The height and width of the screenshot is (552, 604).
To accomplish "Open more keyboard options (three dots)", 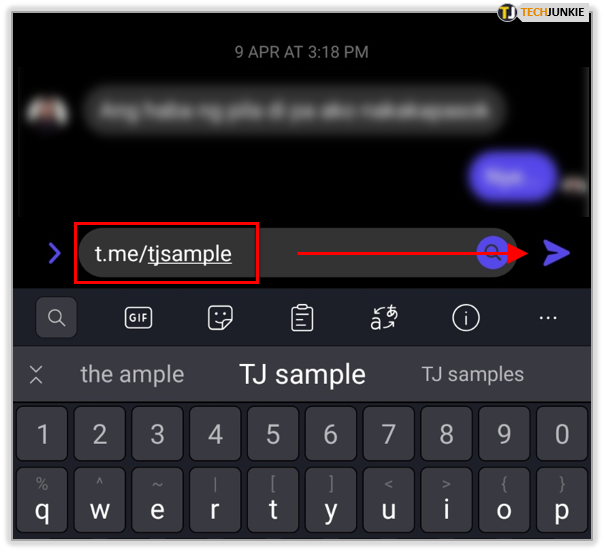I will (548, 318).
